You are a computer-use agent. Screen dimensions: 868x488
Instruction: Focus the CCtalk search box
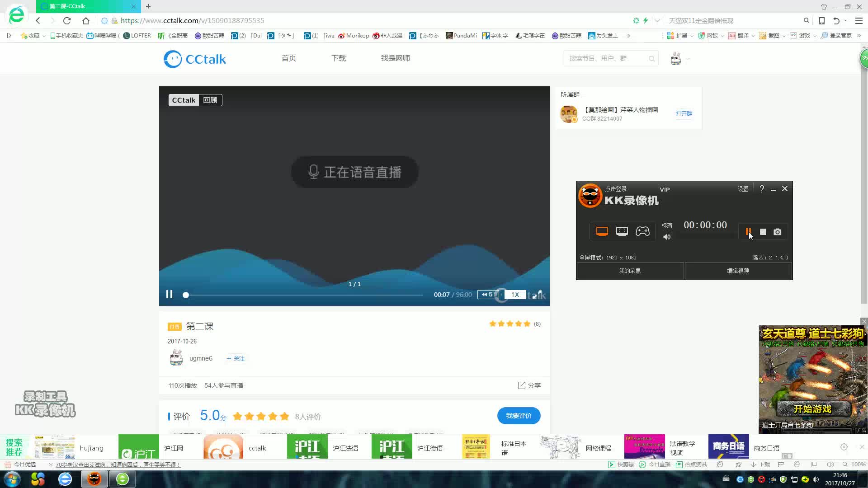pos(606,58)
